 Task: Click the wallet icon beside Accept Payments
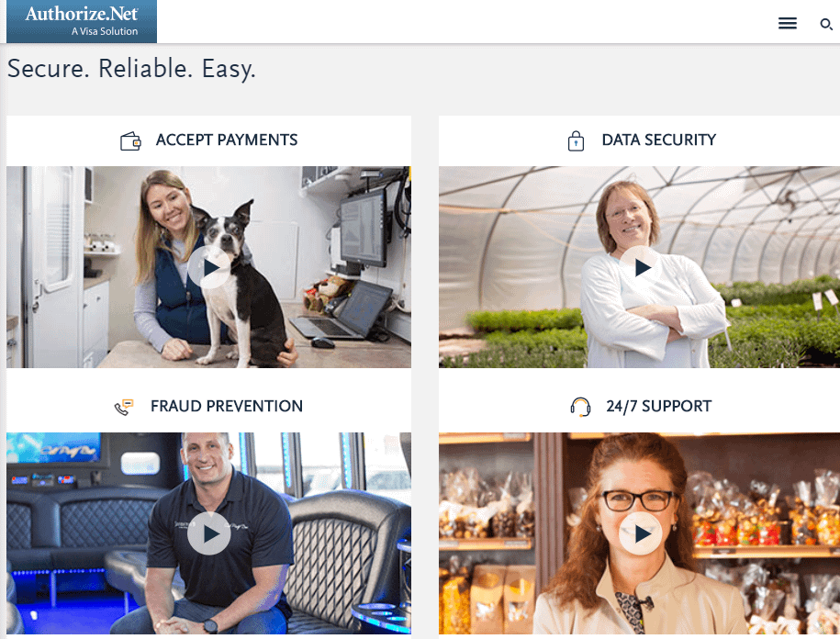coord(130,140)
